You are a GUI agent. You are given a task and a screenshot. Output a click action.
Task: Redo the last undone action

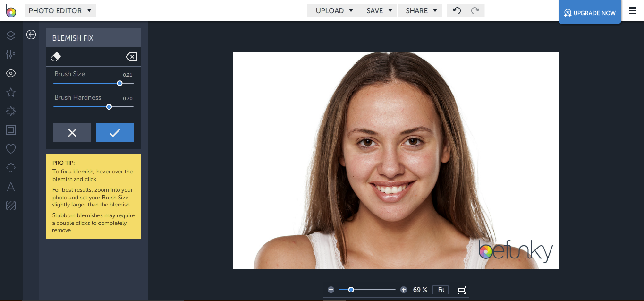pos(475,10)
